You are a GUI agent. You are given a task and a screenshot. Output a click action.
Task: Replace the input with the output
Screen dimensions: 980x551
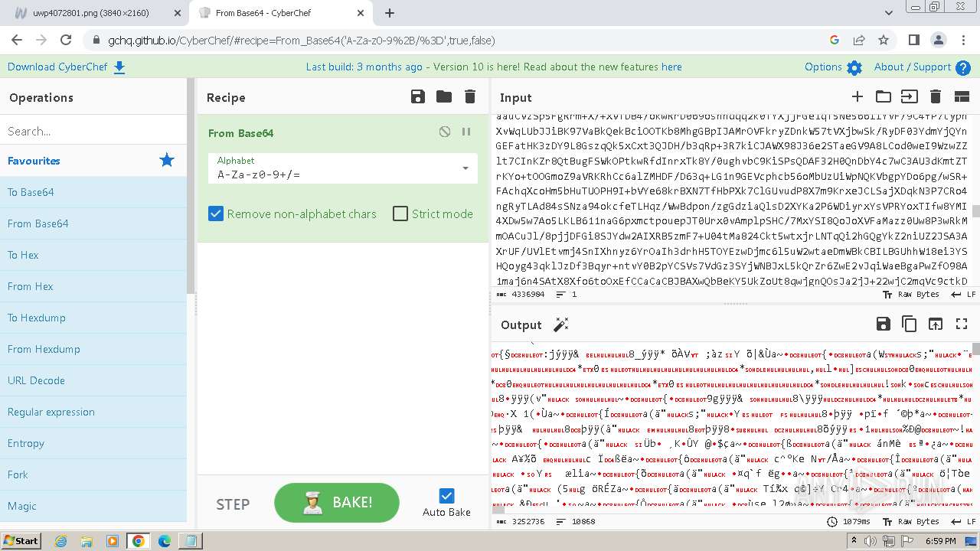point(935,324)
